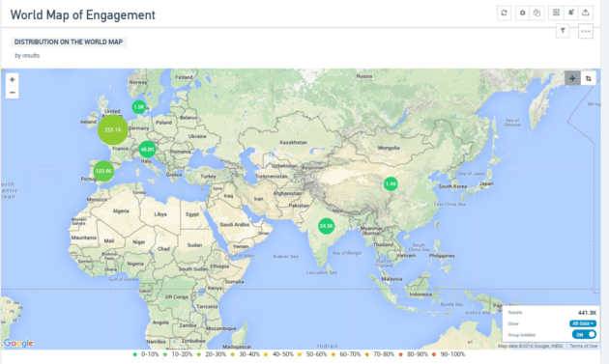Click the 80-90% legend entry
The height and width of the screenshot is (364, 609).
click(414, 354)
